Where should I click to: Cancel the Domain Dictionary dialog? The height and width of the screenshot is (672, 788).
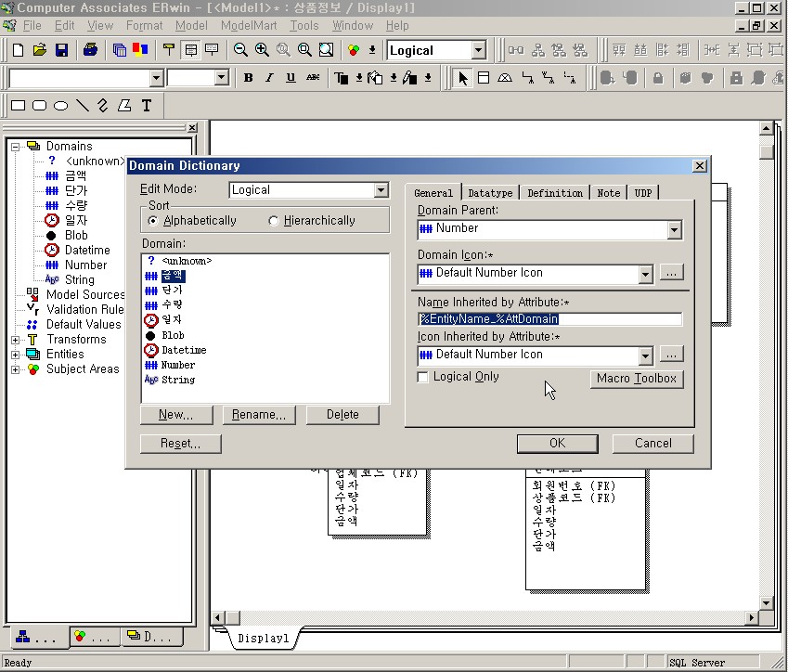click(x=652, y=444)
